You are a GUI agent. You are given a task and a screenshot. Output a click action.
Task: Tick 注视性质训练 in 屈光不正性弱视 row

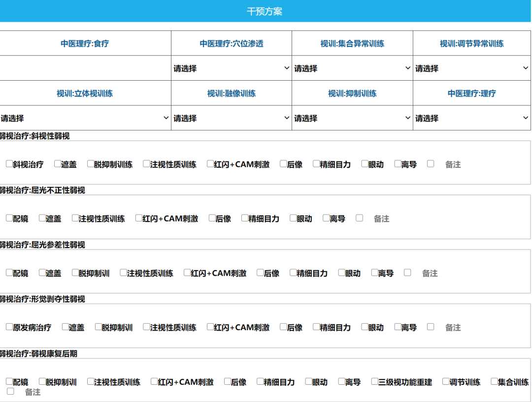tap(75, 218)
